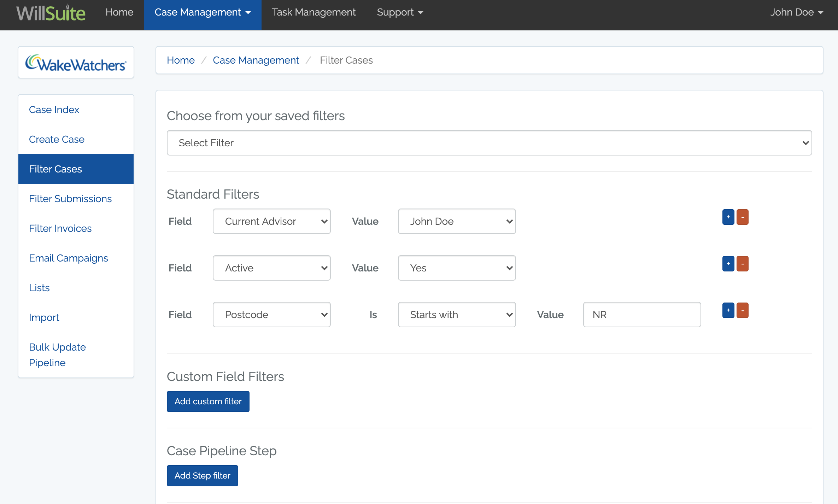Click the Postcode value input field
Image resolution: width=838 pixels, height=504 pixels.
pos(642,315)
